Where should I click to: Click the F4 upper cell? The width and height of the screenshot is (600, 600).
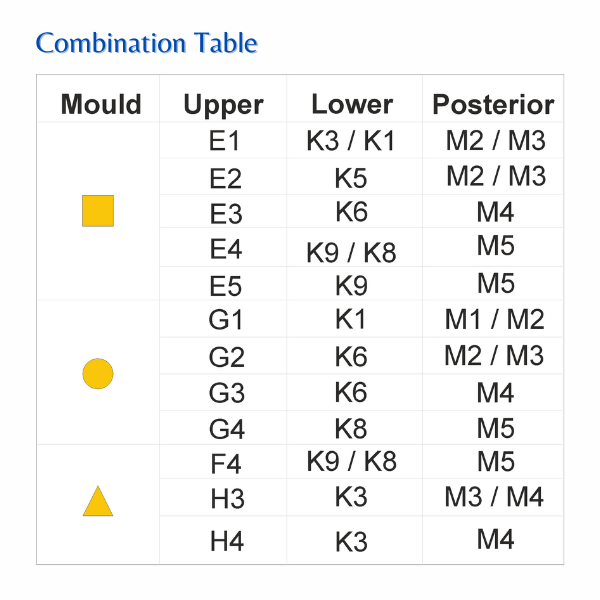pyautogui.click(x=226, y=464)
